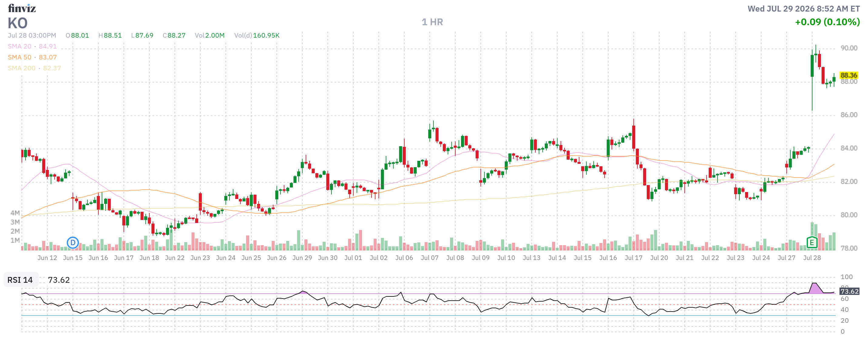The image size is (868, 341).
Task: Click the 20 label on RSI axis
Action: (844, 320)
